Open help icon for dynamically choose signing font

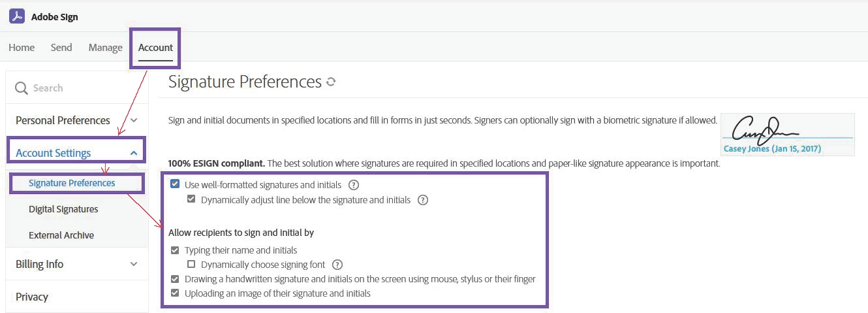pos(337,265)
